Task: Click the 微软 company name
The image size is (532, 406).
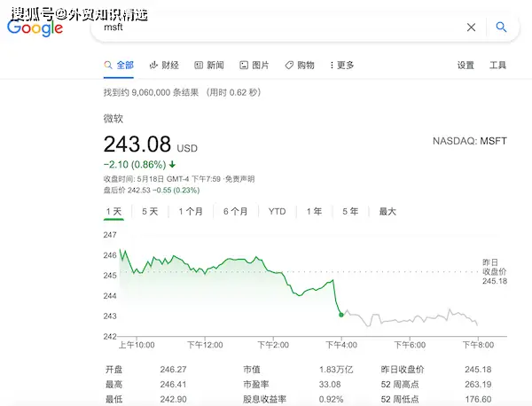Action: coord(113,119)
